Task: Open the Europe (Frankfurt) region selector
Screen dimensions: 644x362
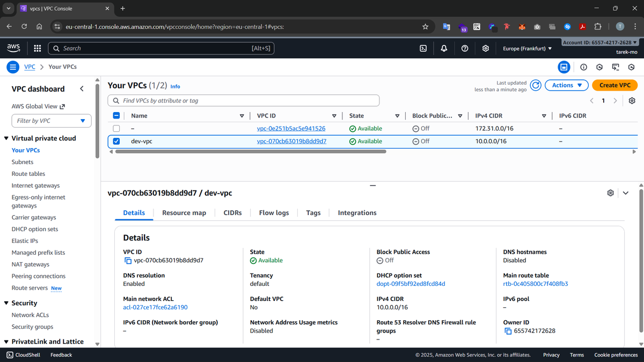Action: pyautogui.click(x=527, y=48)
